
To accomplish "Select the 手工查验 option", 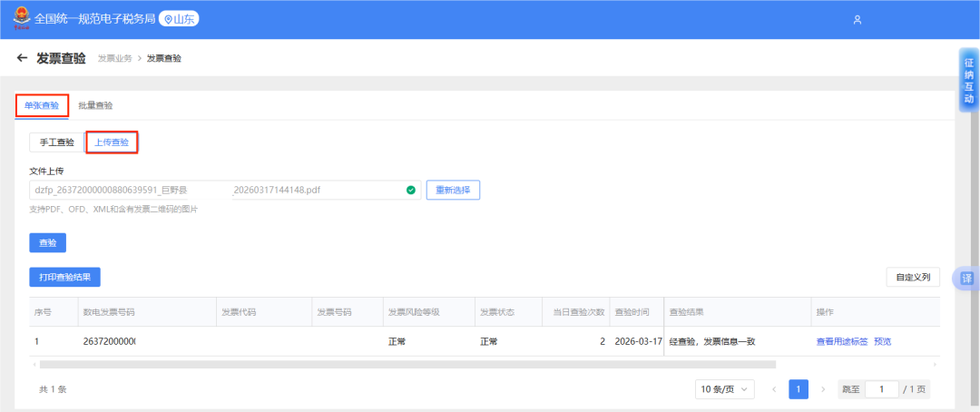I will (56, 142).
